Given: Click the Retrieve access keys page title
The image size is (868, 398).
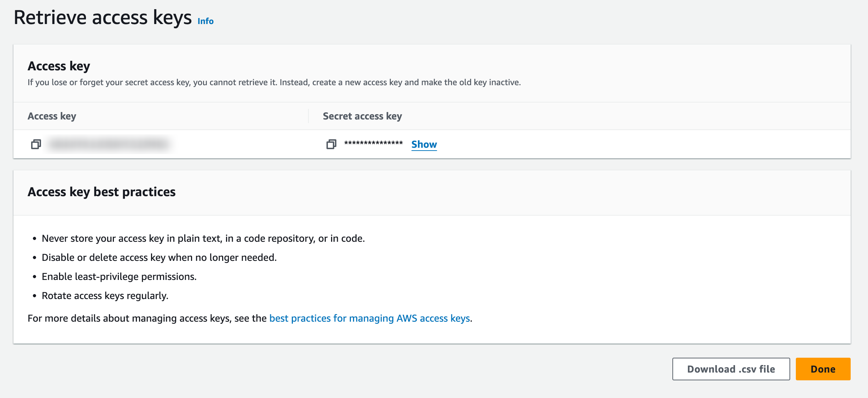Looking at the screenshot, I should [103, 18].
